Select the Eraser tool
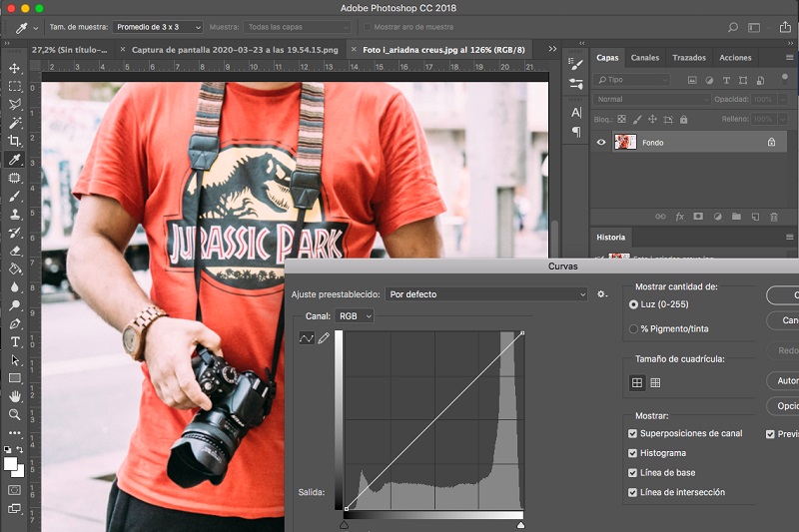Screen dimensions: 799x532 pyautogui.click(x=15, y=251)
